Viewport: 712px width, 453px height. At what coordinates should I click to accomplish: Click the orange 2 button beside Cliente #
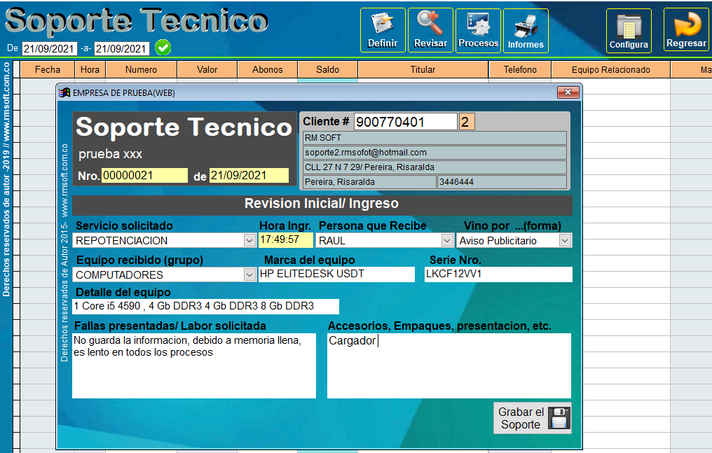click(x=466, y=122)
